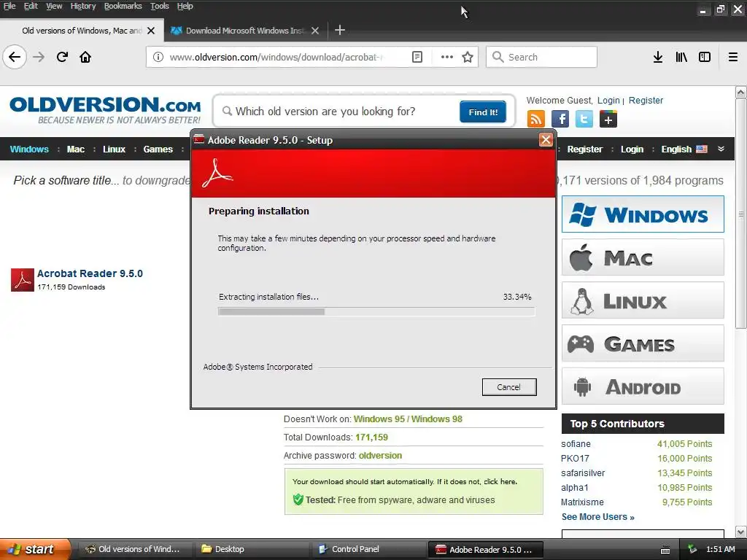Open page actions three-dots menu
This screenshot has width=747, height=560.
coord(447,57)
